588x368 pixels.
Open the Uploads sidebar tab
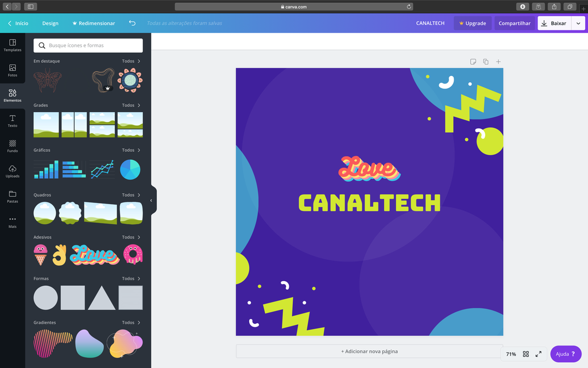point(13,171)
